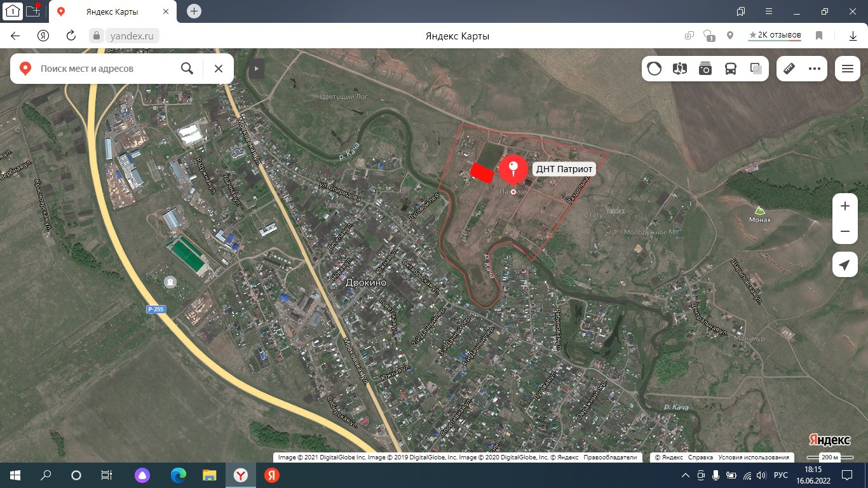Open tab overview icon showing 1 tab
Image resolution: width=868 pixels, height=488 pixels.
click(13, 10)
